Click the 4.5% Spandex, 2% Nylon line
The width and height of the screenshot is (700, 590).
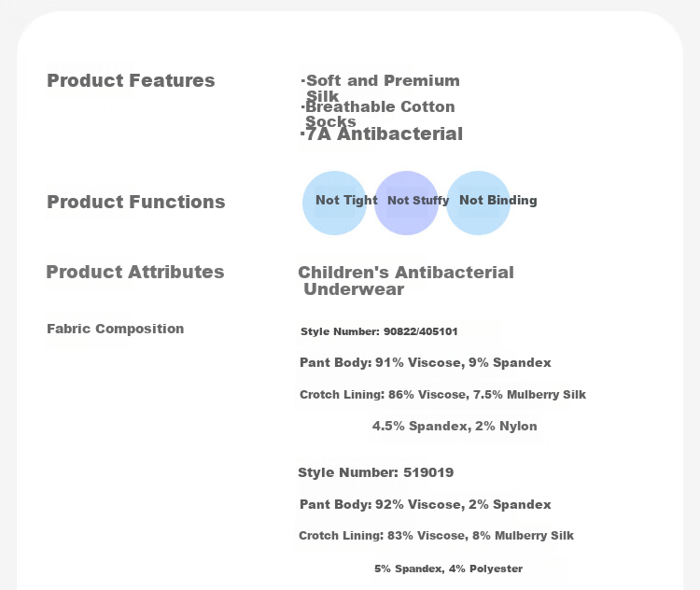pyautogui.click(x=455, y=426)
